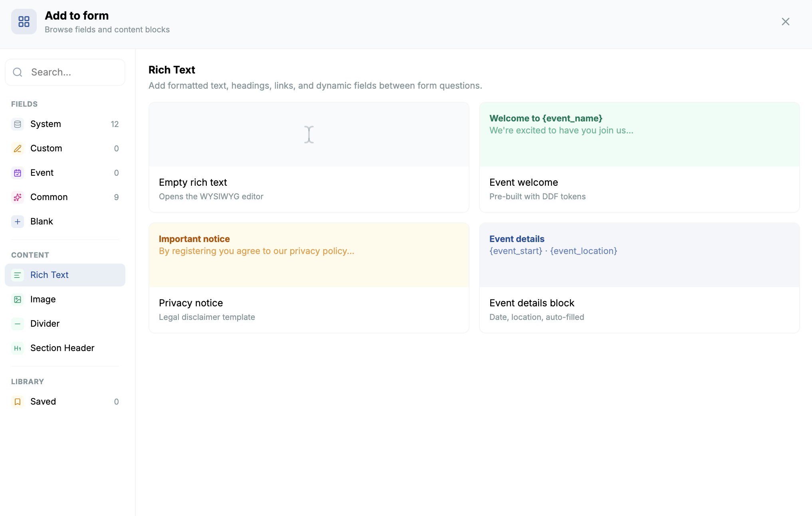Click the Add to form grid icon
Image resolution: width=812 pixels, height=516 pixels.
tap(24, 22)
